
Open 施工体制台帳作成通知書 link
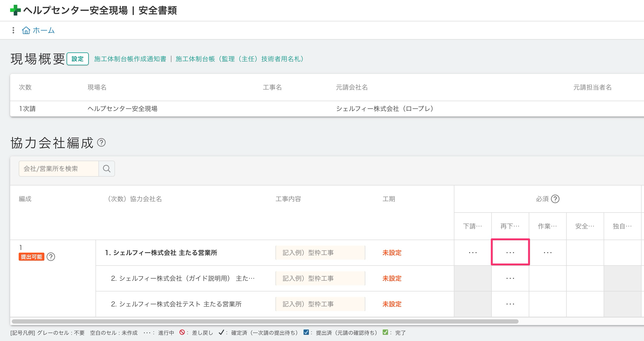point(130,59)
